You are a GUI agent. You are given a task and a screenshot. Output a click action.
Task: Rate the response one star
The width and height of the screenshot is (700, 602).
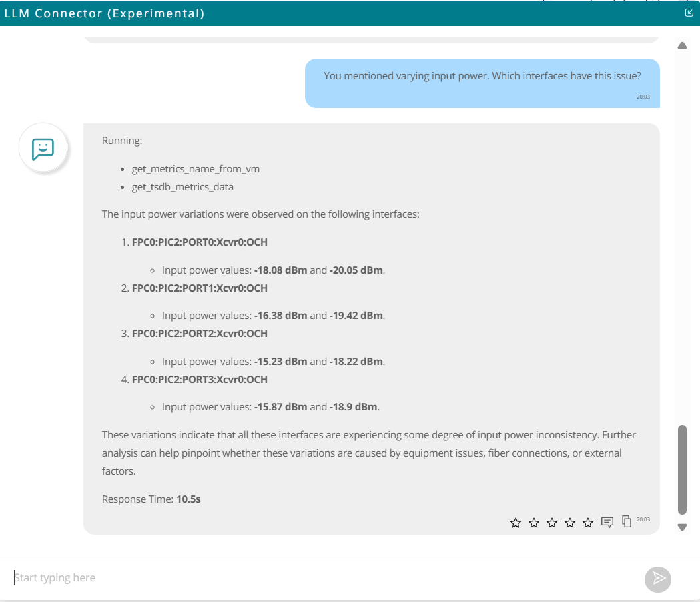click(x=516, y=523)
